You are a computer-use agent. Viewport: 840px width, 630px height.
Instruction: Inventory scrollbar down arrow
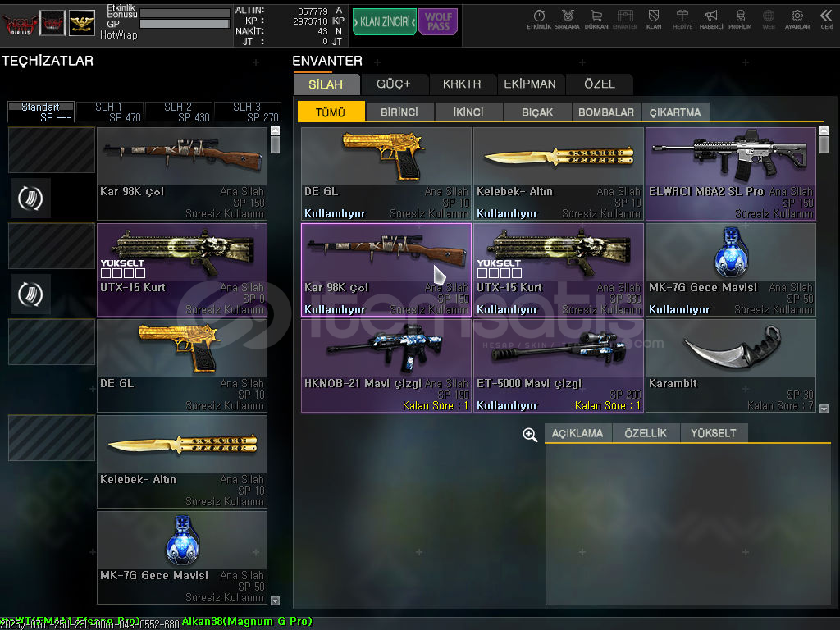tap(824, 409)
